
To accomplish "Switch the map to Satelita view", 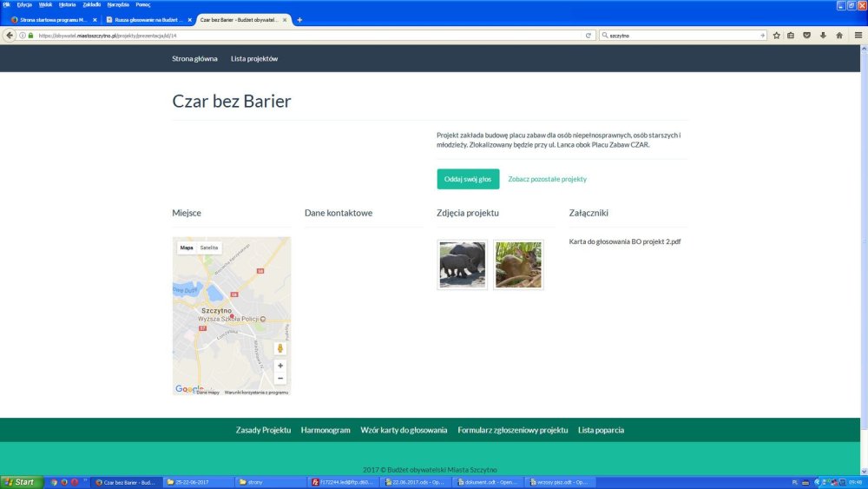I will pos(209,248).
